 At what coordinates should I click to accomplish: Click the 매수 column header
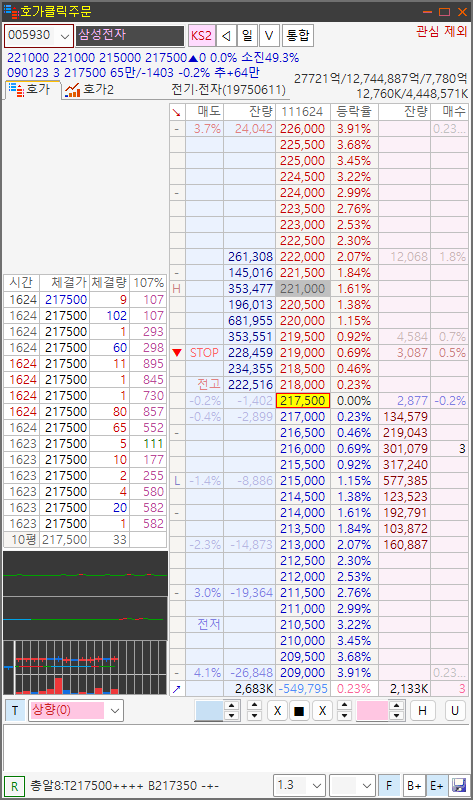(x=450, y=112)
